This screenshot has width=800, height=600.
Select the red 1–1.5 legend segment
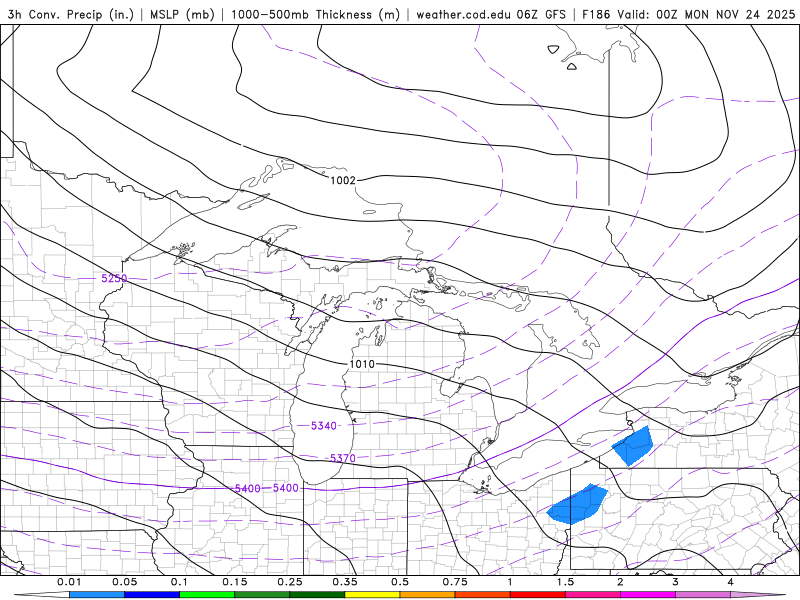tap(538, 595)
